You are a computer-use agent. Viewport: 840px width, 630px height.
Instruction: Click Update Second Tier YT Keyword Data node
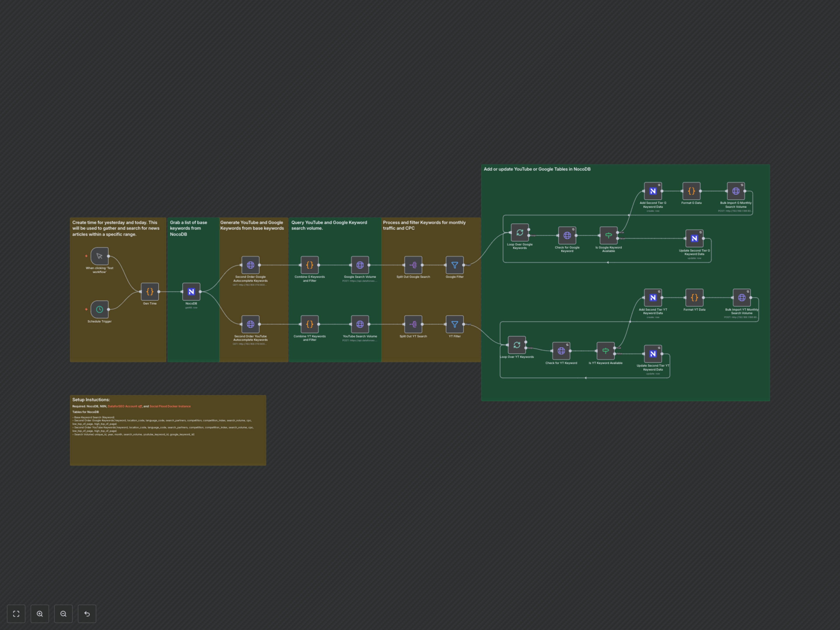pos(653,354)
